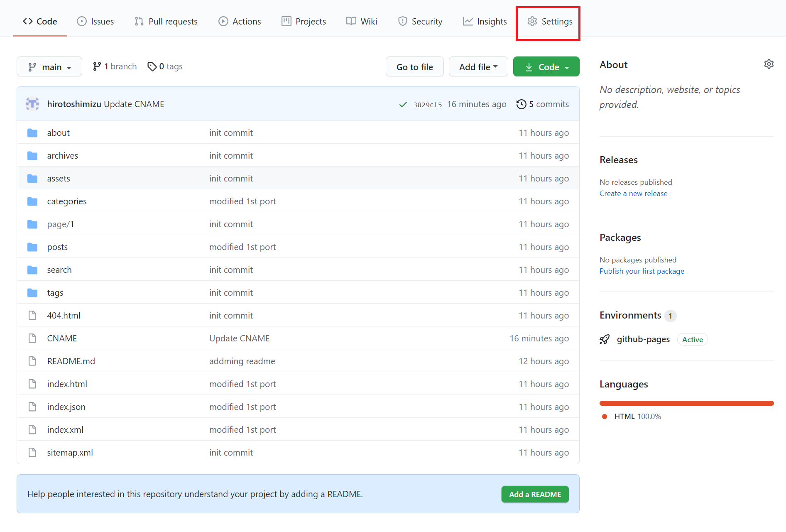Open the index.html file
786x532 pixels.
tap(67, 384)
